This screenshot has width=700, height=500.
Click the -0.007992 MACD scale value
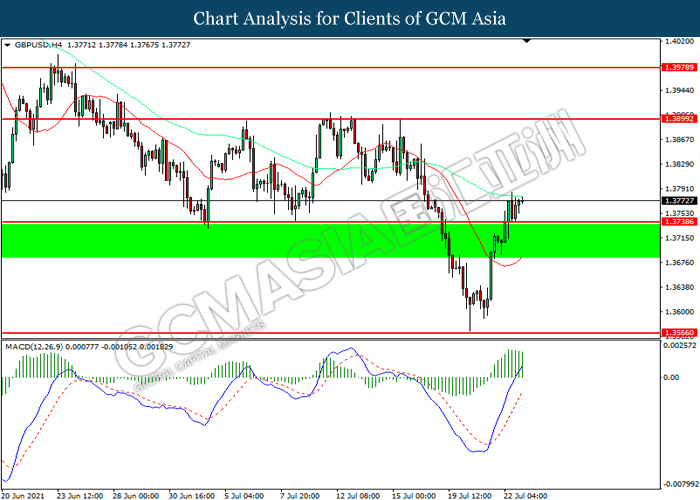pyautogui.click(x=681, y=484)
